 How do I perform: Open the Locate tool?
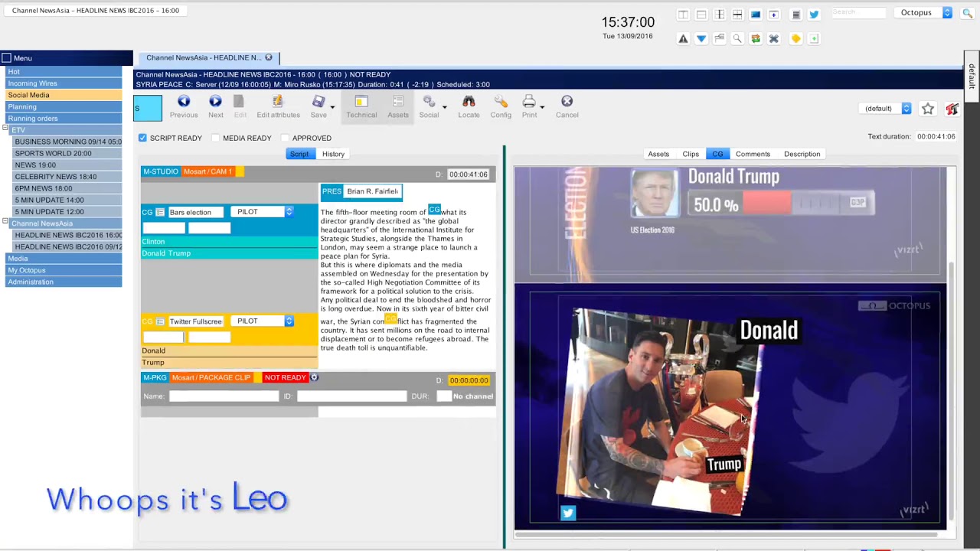tap(469, 107)
